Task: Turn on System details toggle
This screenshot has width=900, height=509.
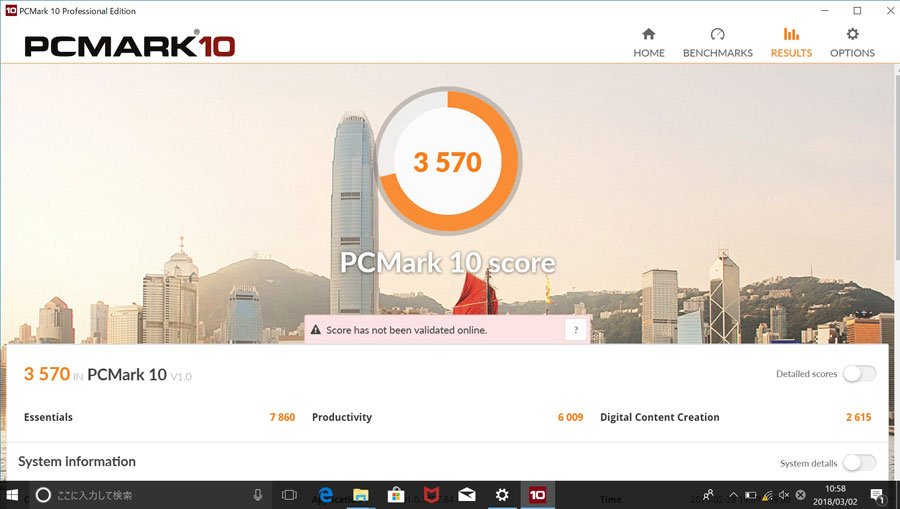Action: (859, 463)
